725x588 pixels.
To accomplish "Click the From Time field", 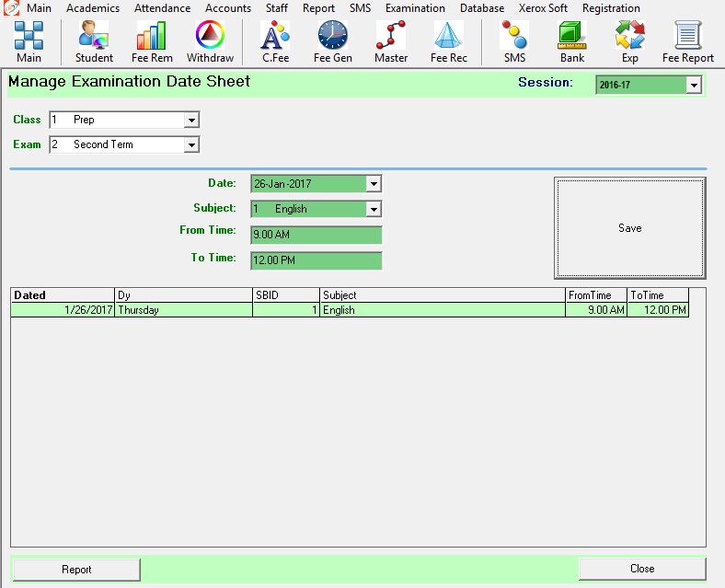I will click(x=316, y=235).
